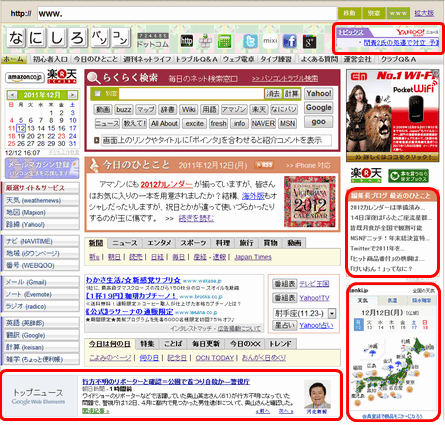Switch weather widget to 気温 tab
445x425 pixels.
point(393,301)
